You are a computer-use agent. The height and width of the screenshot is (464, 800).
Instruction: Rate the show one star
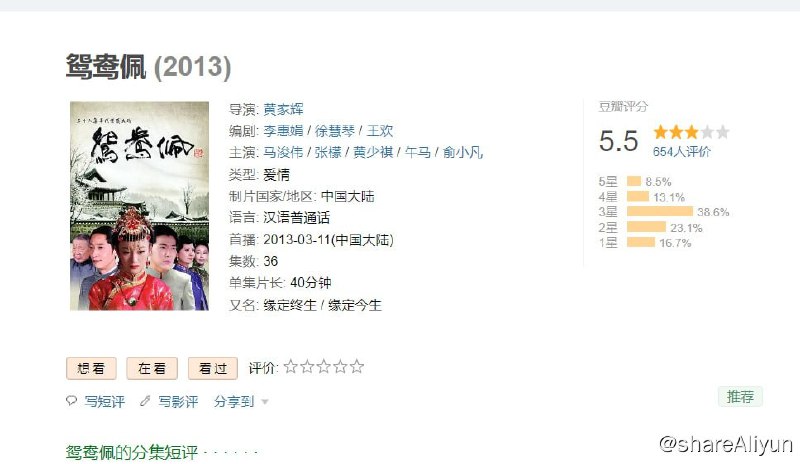[x=290, y=367]
